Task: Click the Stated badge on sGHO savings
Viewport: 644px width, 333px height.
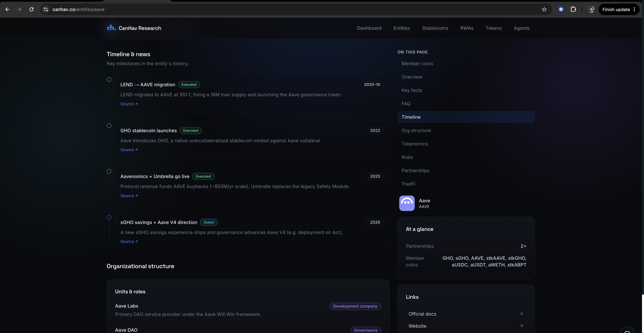Action: [x=208, y=222]
